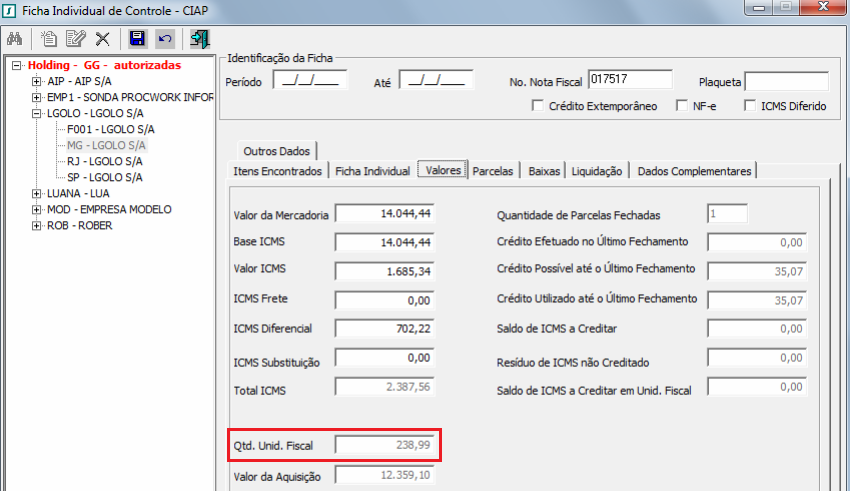Viewport: 850px width, 491px height.
Task: Expand the AIP - AIP S/A tree node
Action: [x=37, y=81]
